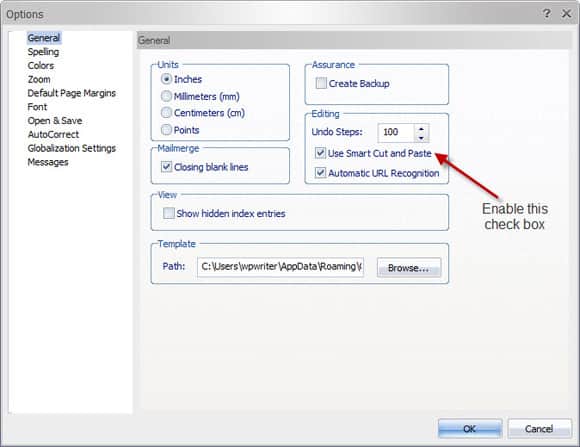This screenshot has height=447, width=580.
Task: Open Default Page Margins section
Action: tap(72, 93)
